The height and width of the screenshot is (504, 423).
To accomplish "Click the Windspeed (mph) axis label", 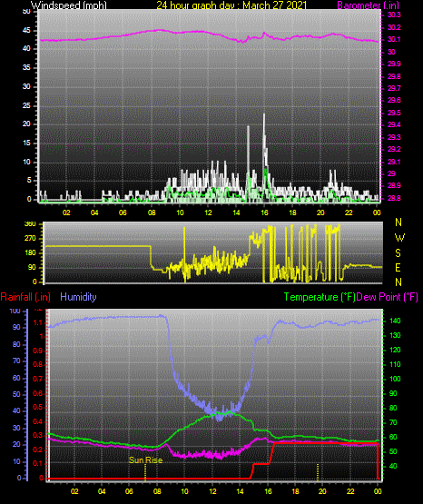I will [x=69, y=5].
